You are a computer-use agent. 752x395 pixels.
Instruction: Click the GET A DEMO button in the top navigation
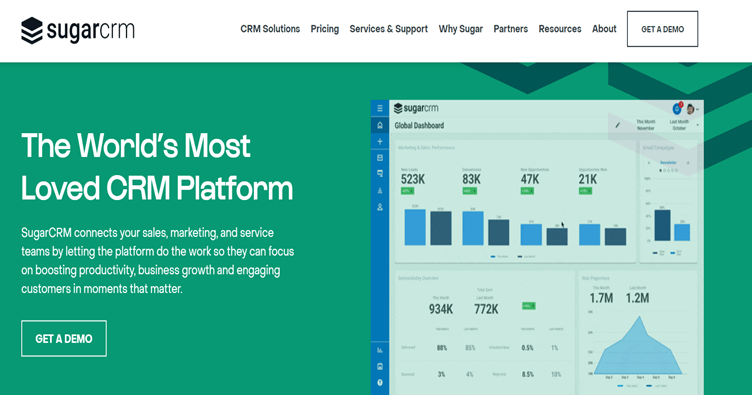(662, 29)
